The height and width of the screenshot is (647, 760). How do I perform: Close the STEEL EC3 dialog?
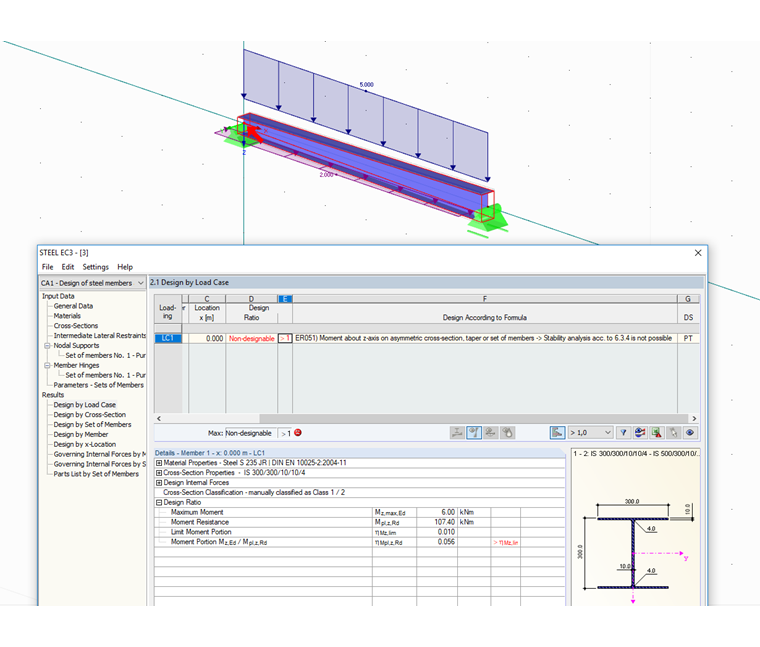click(x=698, y=252)
